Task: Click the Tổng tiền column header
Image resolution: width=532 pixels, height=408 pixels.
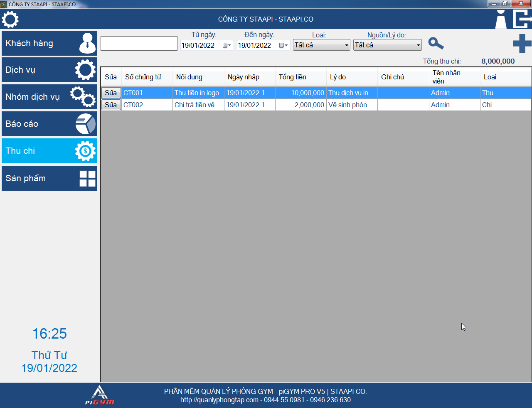Action: coord(293,77)
